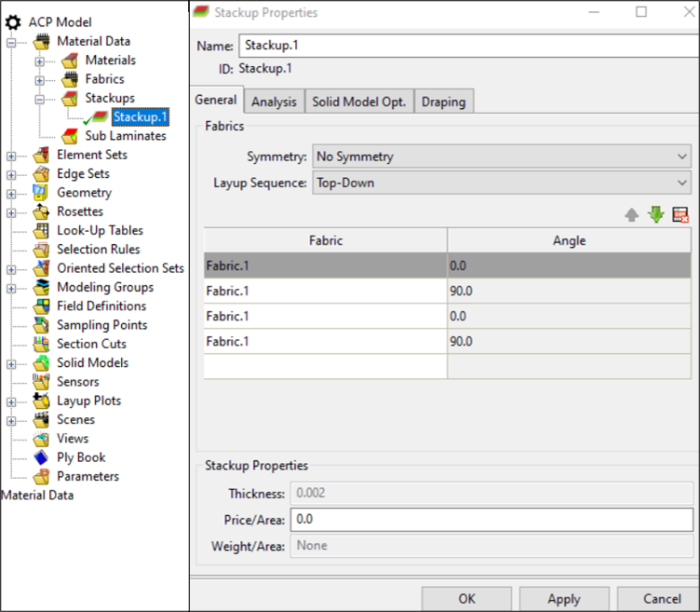Expand the Rosettes node
This screenshot has height=612, width=700.
[11, 212]
